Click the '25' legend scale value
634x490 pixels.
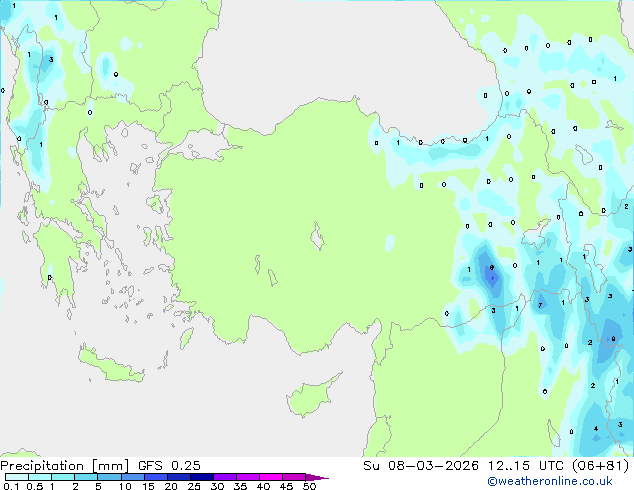[194, 486]
